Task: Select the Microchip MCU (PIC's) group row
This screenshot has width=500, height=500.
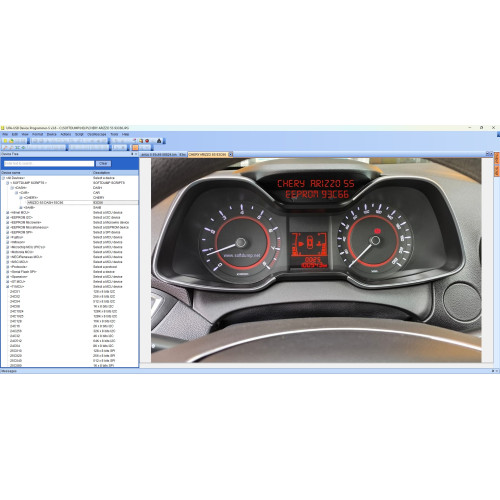Action: pyautogui.click(x=69, y=247)
